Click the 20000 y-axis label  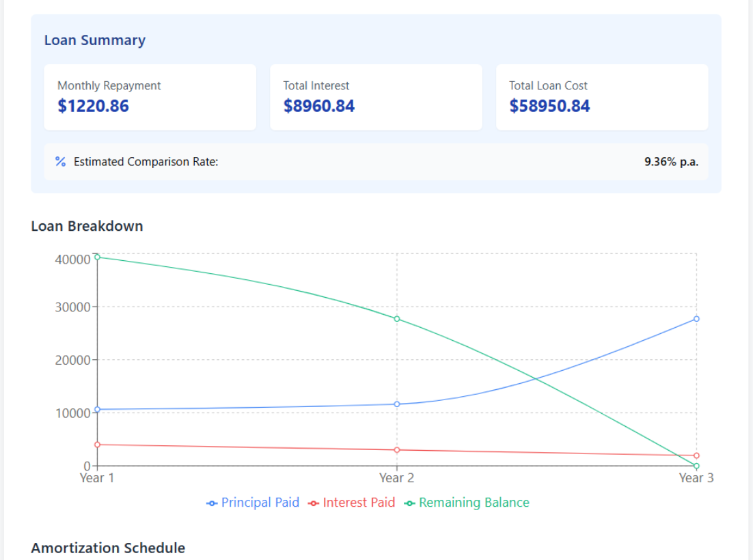click(72, 361)
